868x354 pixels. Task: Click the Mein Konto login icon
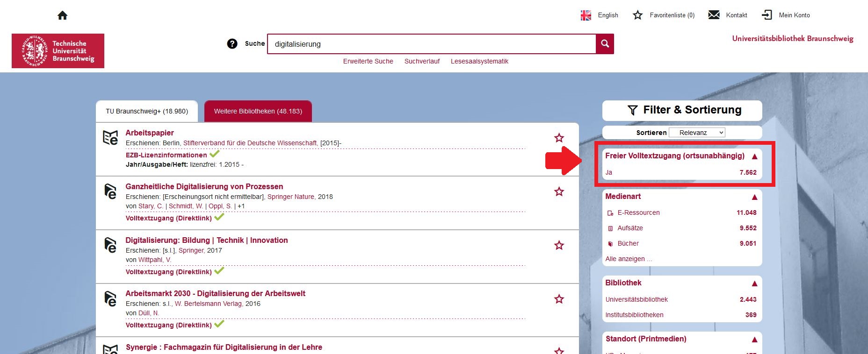[767, 15]
